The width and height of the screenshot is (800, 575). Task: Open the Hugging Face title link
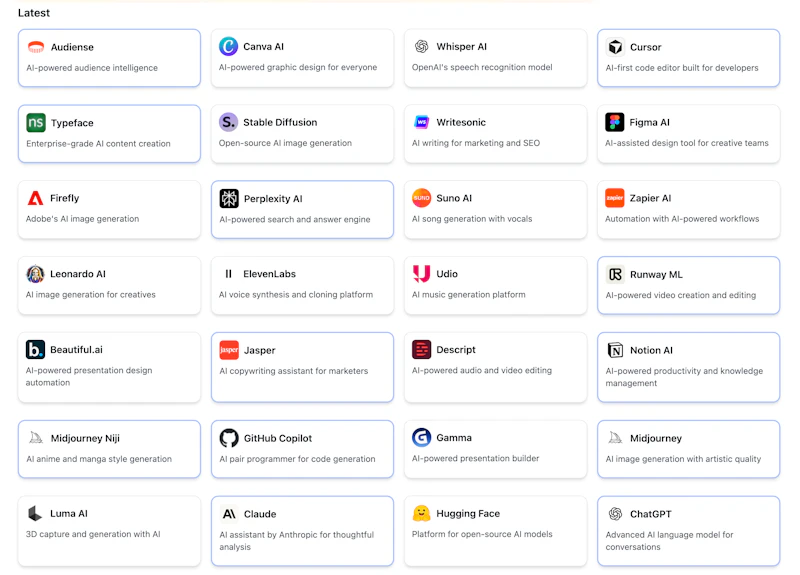click(468, 513)
